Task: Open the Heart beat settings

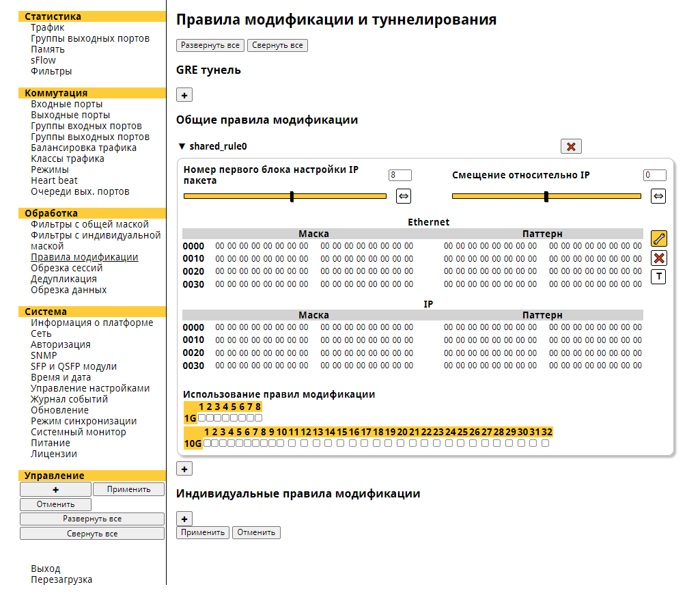Action: coord(54,180)
